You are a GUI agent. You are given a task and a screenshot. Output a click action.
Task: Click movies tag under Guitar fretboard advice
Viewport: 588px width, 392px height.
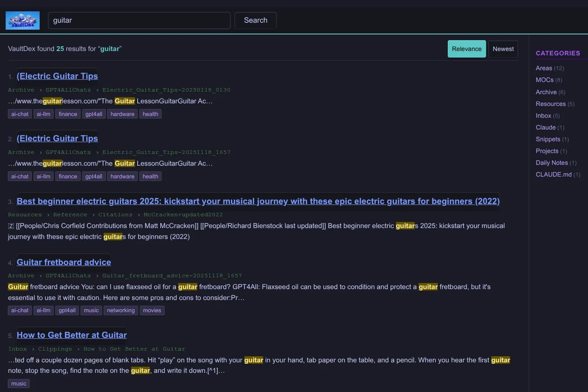point(152,310)
